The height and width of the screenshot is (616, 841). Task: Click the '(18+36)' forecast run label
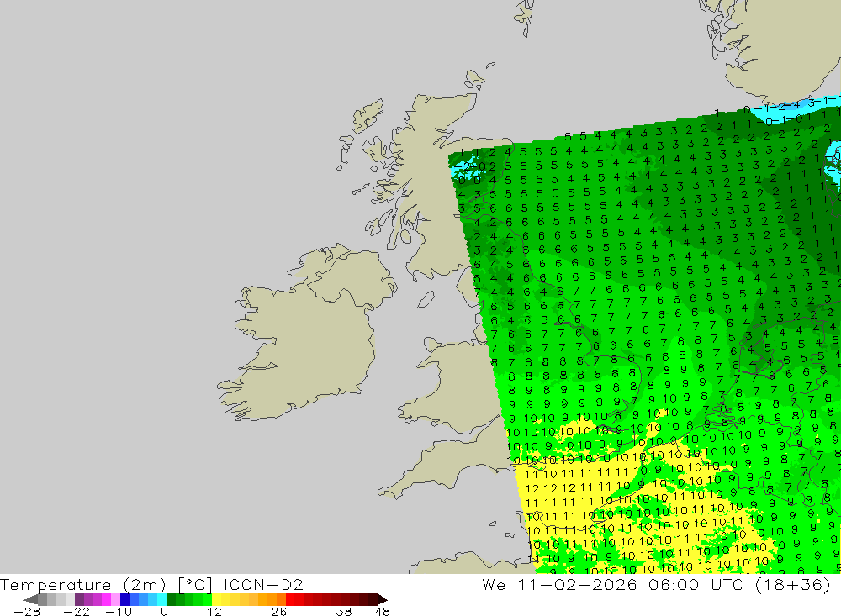click(792, 584)
